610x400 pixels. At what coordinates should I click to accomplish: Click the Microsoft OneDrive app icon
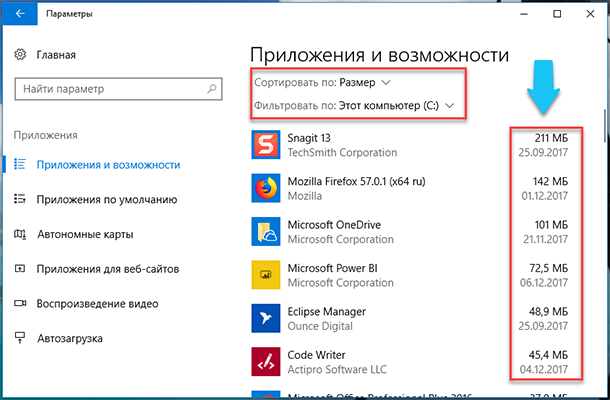[266, 232]
